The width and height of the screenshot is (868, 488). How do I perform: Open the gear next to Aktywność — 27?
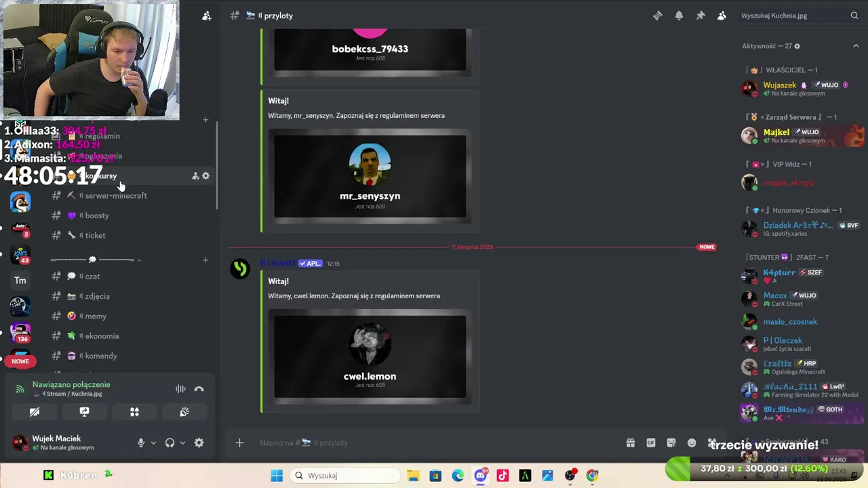(797, 46)
